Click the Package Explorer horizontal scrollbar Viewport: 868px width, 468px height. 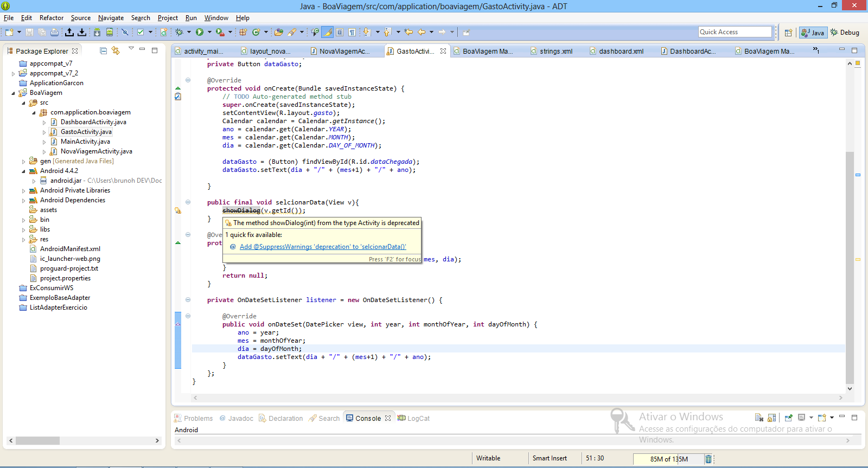click(x=37, y=440)
